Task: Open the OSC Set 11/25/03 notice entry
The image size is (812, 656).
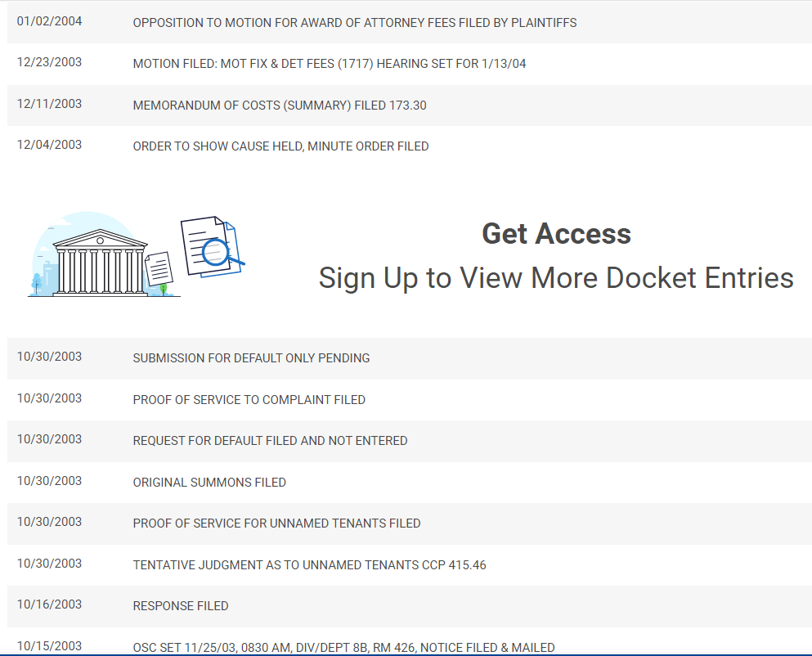Action: [343, 647]
